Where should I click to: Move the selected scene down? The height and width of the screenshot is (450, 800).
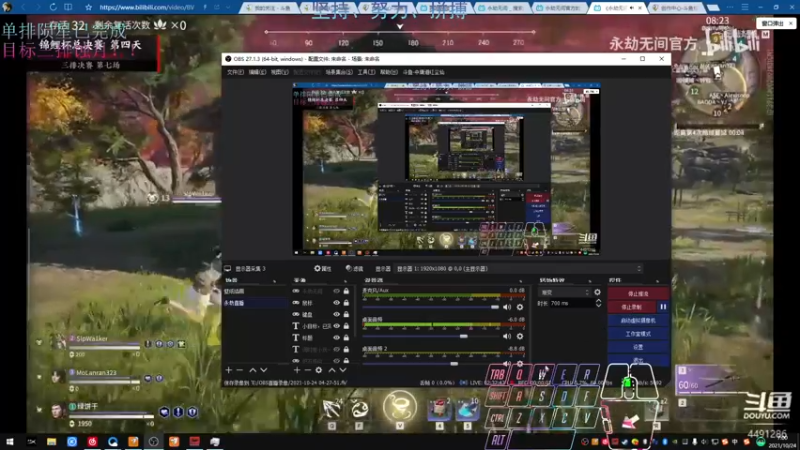pyautogui.click(x=264, y=370)
